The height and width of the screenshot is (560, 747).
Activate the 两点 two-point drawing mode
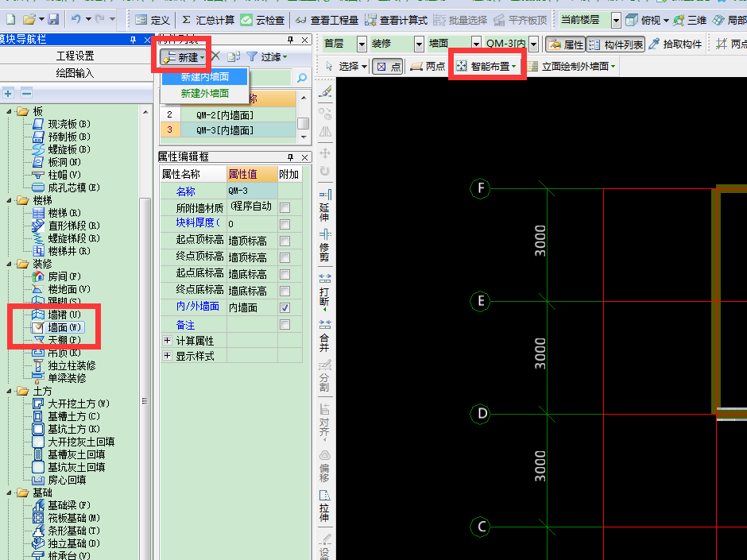[x=428, y=66]
